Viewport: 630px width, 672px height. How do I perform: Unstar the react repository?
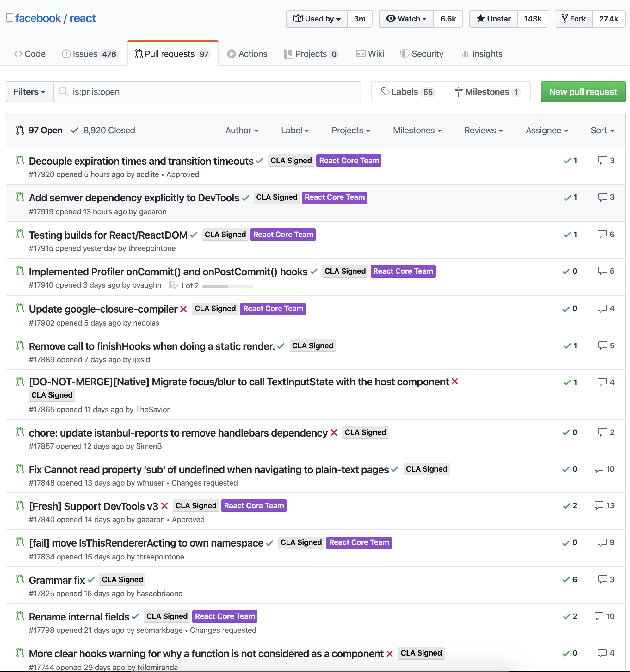click(x=493, y=19)
